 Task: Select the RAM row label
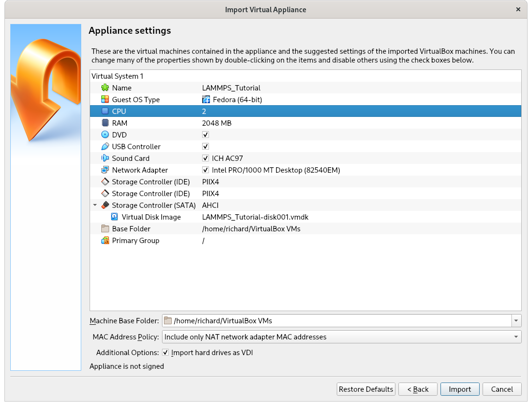pos(119,123)
